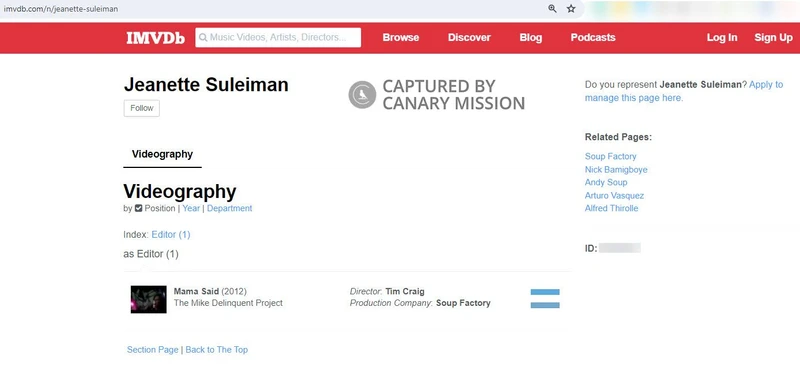The height and width of the screenshot is (378, 800).
Task: Click the 'Related Pages:' heading
Action: [618, 137]
